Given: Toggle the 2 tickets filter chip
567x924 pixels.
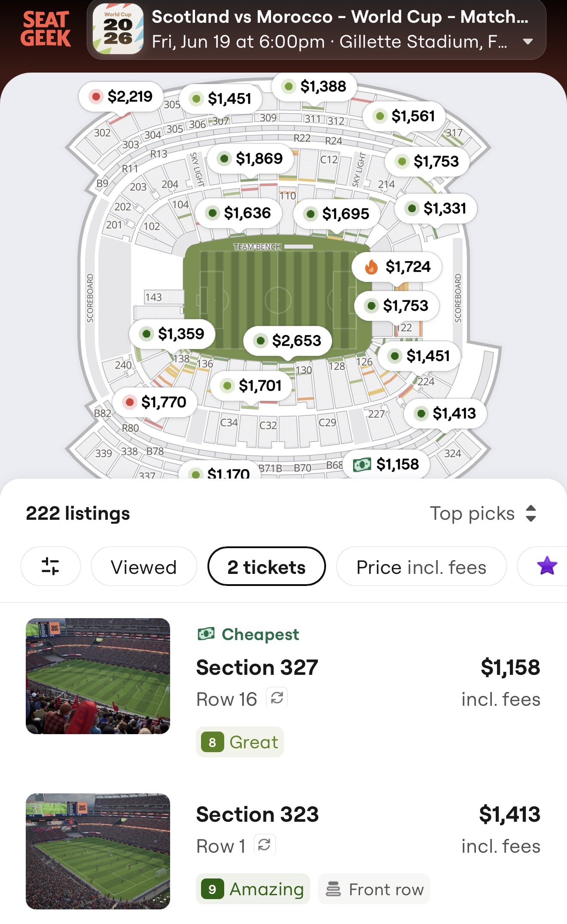Looking at the screenshot, I should (x=266, y=566).
